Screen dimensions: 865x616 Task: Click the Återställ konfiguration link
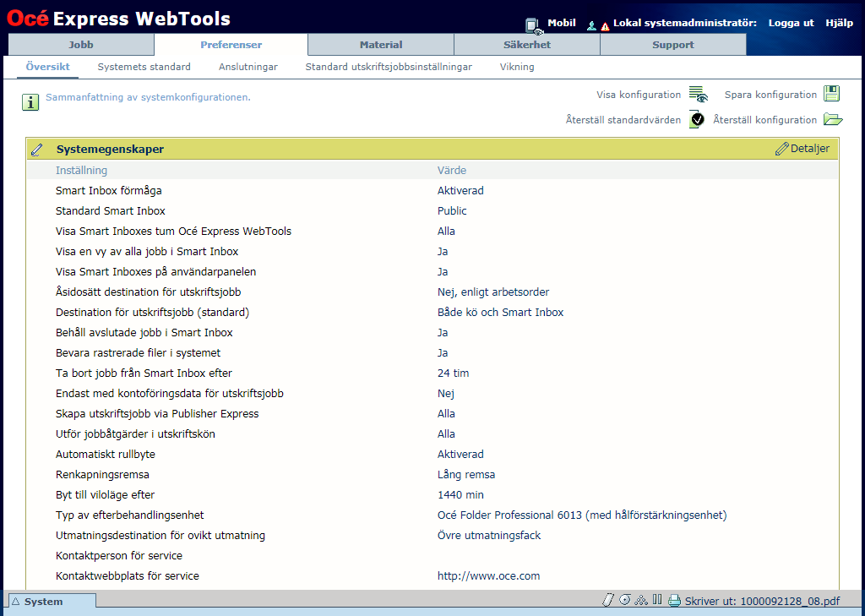[x=765, y=120]
